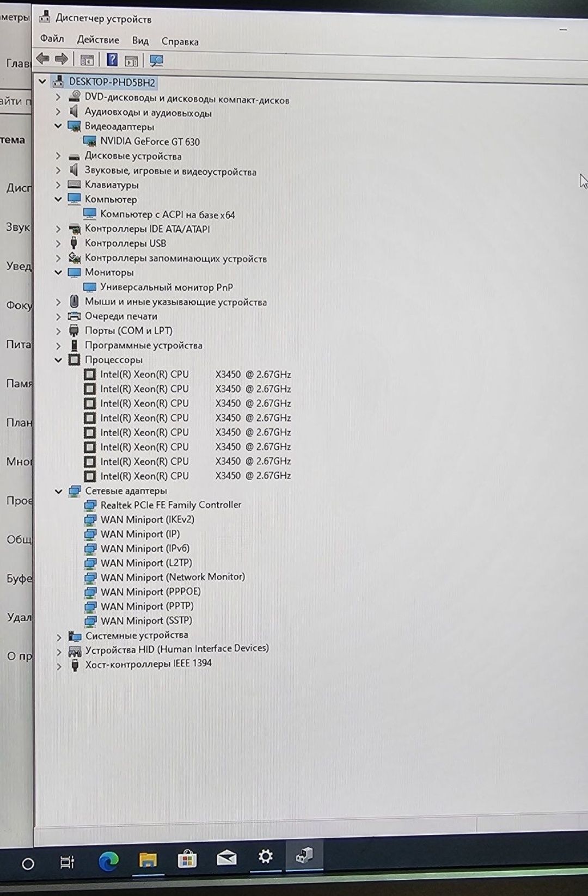Expand Звуковые, игровые и видеоустройства
The image size is (588, 896).
point(58,170)
